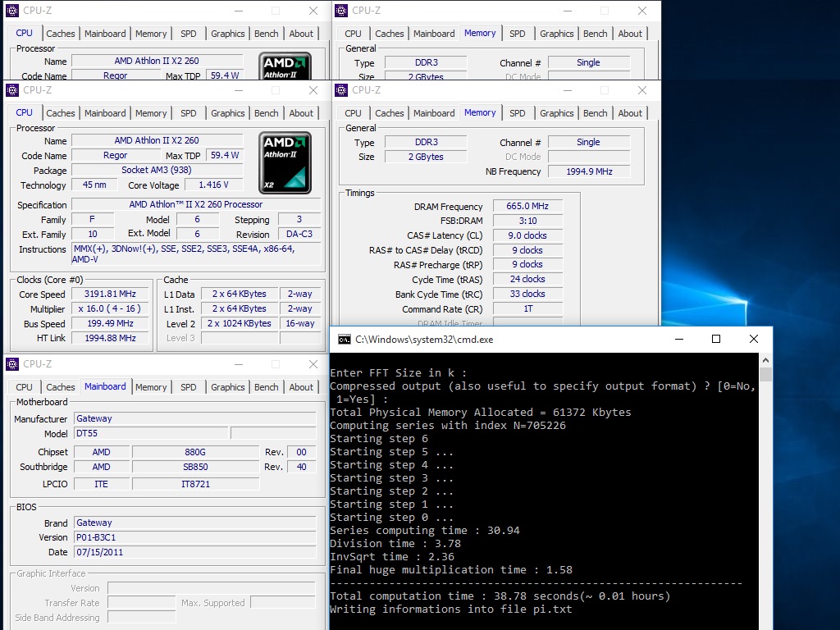The image size is (840, 630).
Task: Close the CPU-Z window showing Timings
Action: (x=642, y=90)
